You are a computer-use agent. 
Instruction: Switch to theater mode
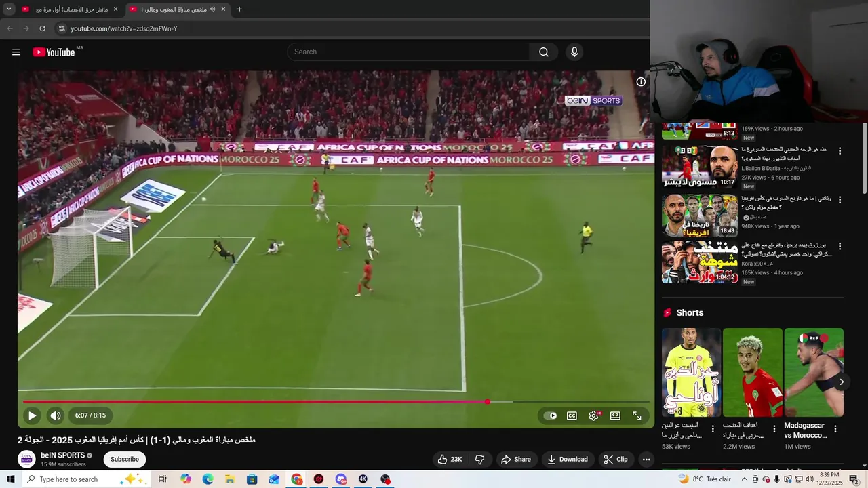click(x=615, y=415)
